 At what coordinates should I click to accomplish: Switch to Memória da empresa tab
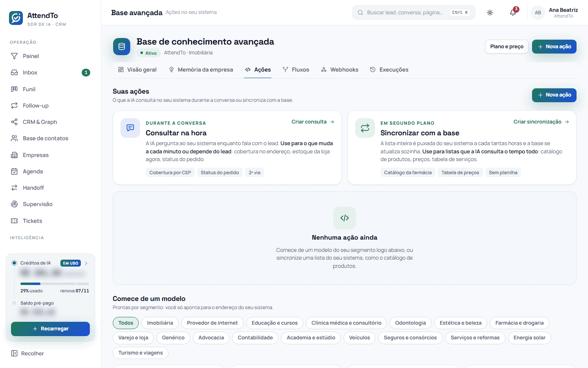tap(201, 70)
